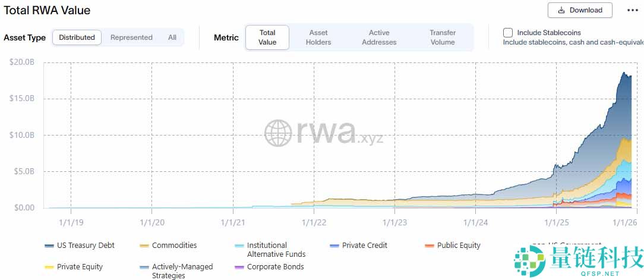Switch metric to Active Addresses
The image size is (644, 280).
click(x=379, y=37)
